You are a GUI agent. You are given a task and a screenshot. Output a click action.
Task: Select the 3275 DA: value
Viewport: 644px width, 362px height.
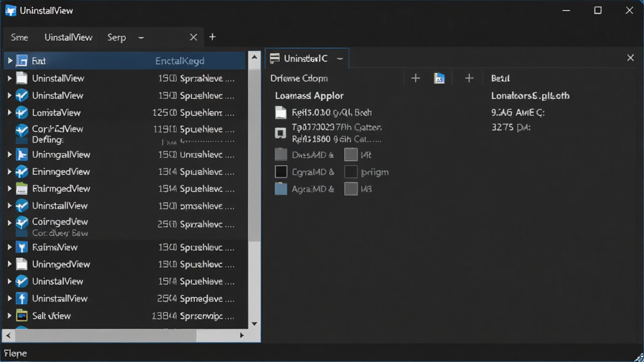[511, 127]
